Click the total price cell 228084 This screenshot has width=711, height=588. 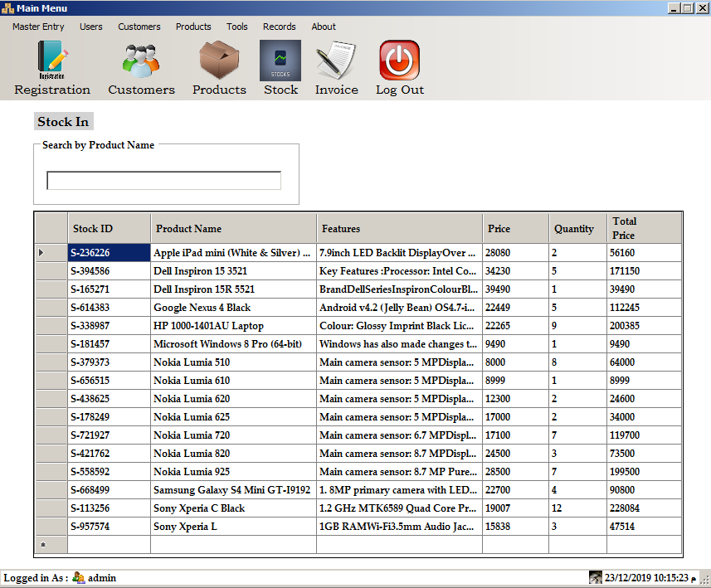[x=644, y=508]
